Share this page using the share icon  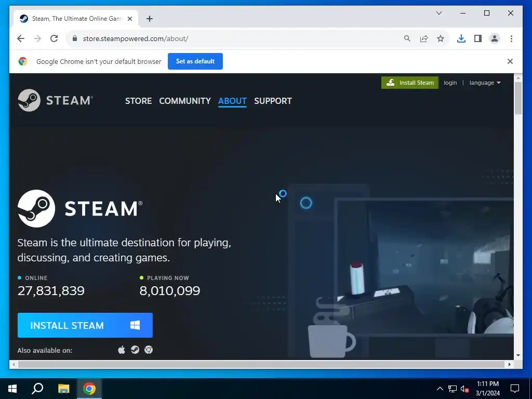tap(424, 38)
